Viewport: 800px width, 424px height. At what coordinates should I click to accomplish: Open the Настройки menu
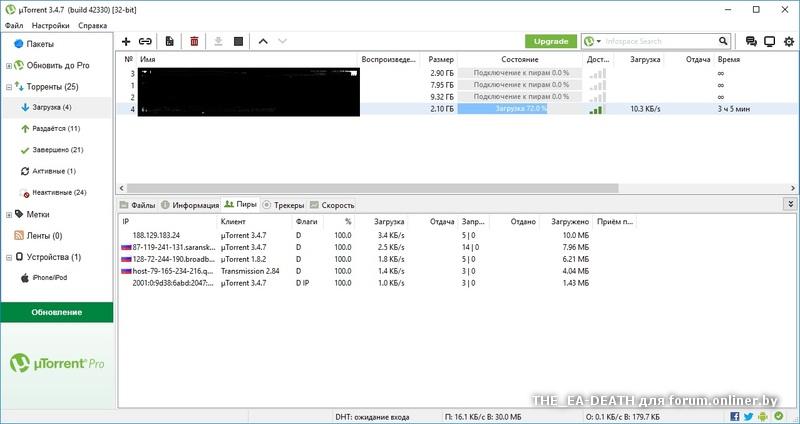point(51,26)
